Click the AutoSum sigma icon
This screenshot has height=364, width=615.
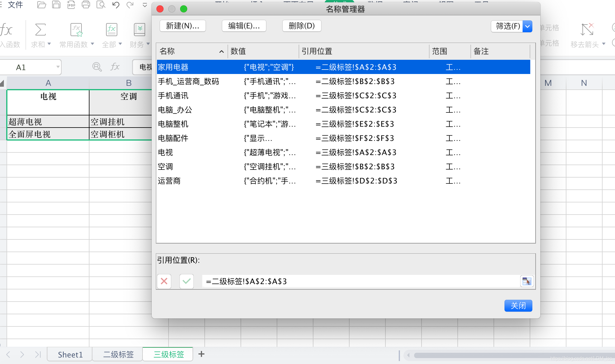click(40, 30)
